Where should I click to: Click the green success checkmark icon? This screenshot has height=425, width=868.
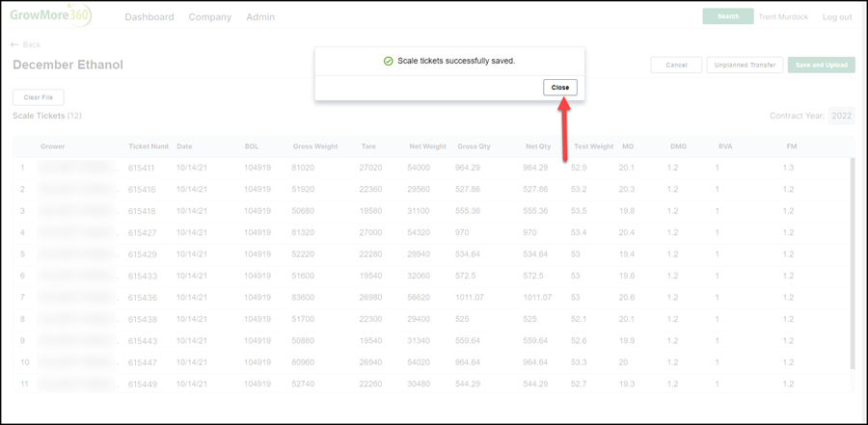click(x=388, y=61)
